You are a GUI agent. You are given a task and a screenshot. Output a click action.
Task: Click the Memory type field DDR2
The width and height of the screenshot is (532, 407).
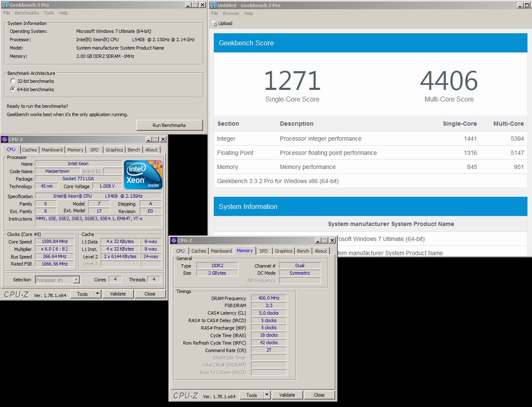217,266
